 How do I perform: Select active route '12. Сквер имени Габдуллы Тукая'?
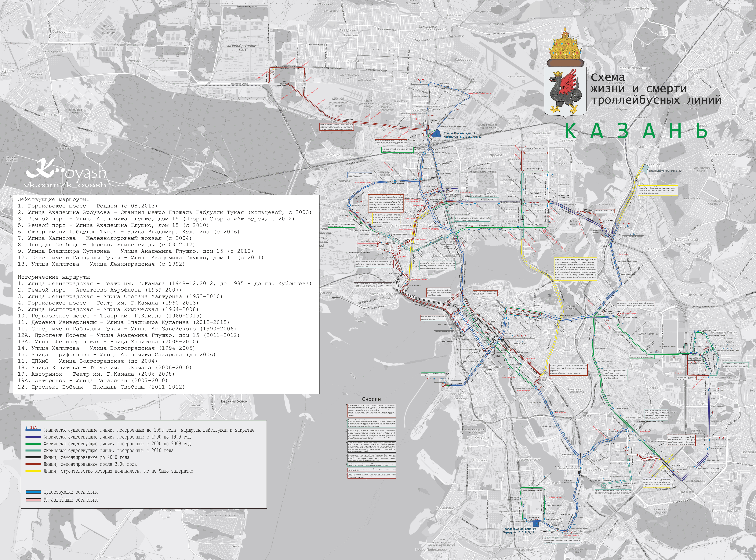[x=141, y=258]
